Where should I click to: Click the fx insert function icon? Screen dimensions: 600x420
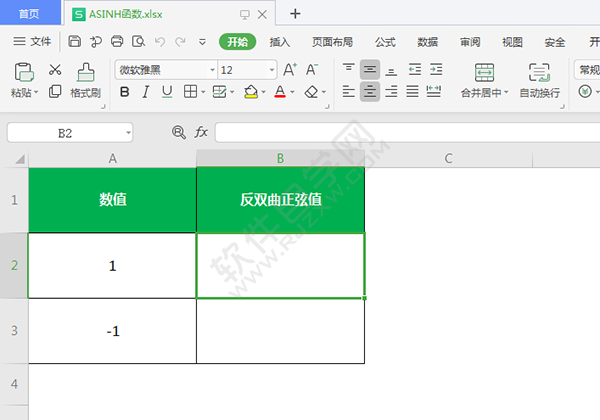(201, 132)
